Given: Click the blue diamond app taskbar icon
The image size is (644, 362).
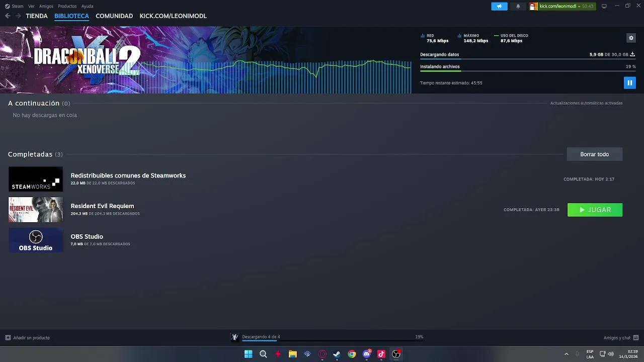Looking at the screenshot, I should (307, 354).
